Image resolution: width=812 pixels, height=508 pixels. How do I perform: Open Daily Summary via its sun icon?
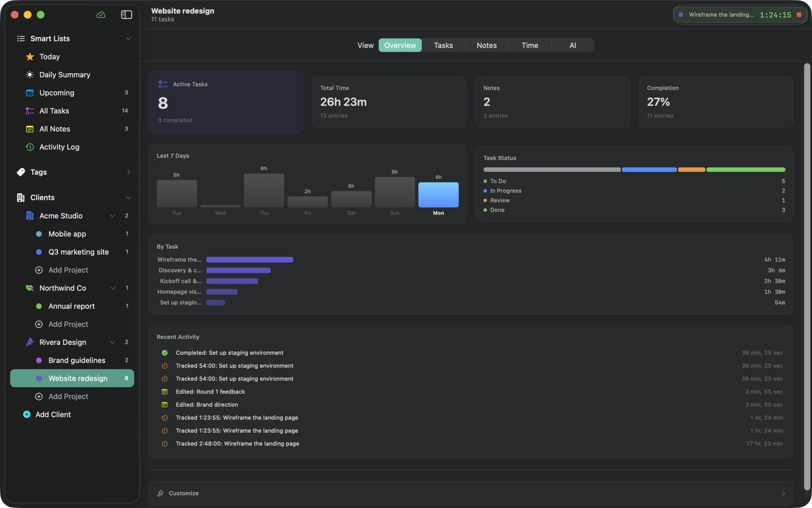coord(30,75)
